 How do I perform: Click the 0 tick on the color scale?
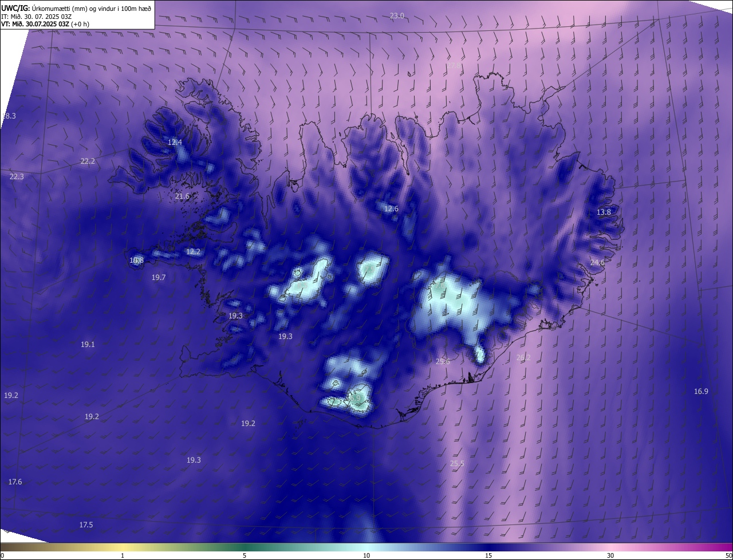pos(2,555)
